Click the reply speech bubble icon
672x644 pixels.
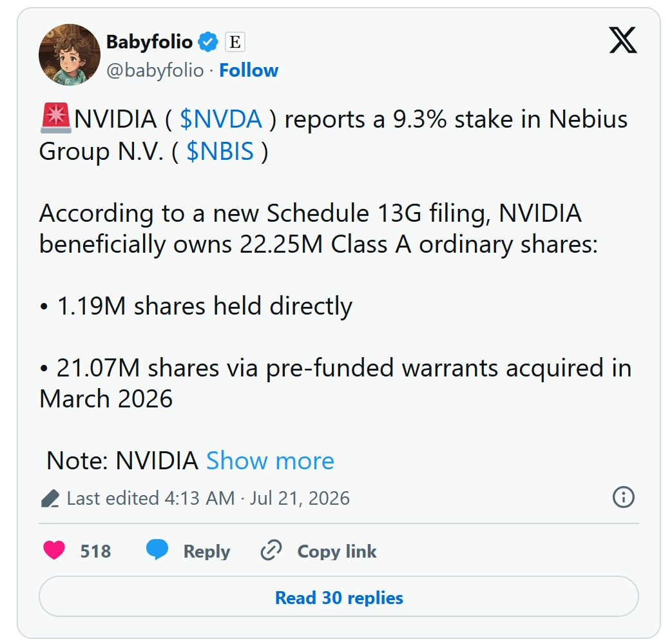[x=157, y=550]
